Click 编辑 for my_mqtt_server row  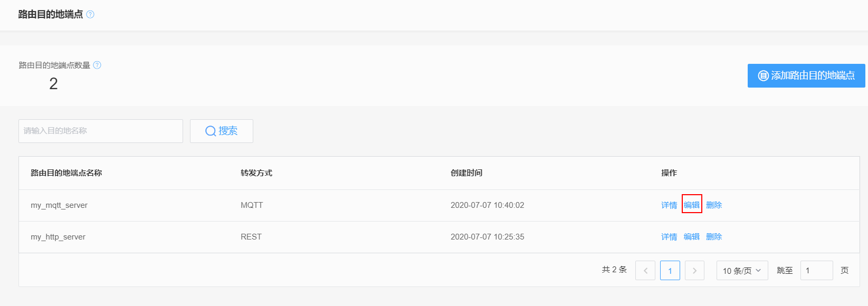[x=692, y=205]
